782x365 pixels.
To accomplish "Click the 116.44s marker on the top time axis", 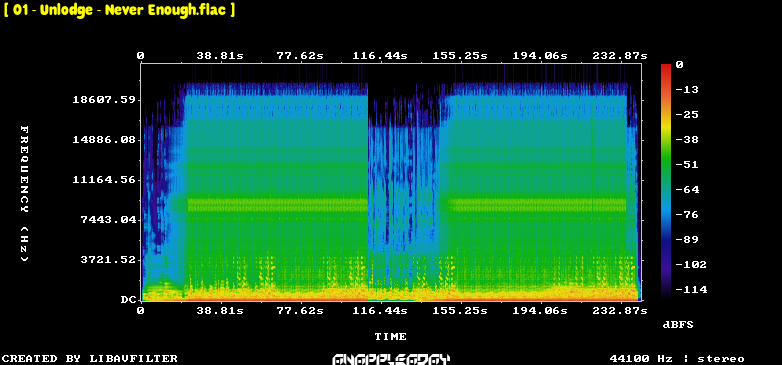I will point(380,56).
